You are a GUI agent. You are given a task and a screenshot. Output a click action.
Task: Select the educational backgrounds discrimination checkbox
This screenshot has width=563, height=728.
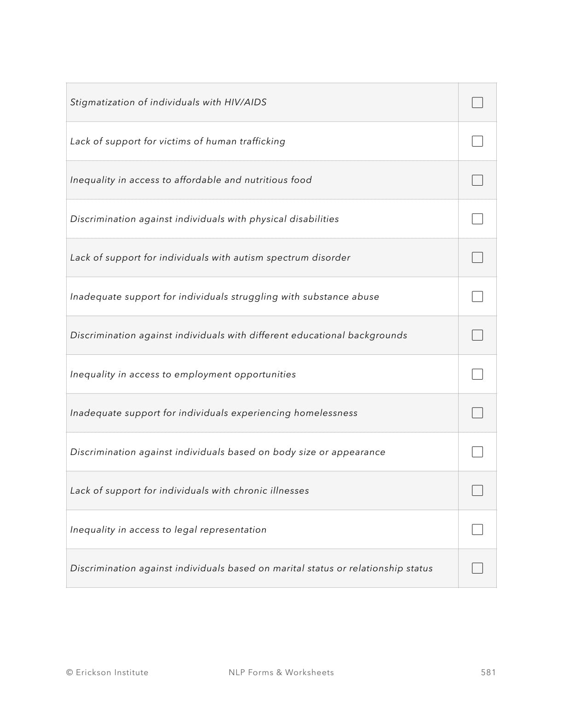point(477,335)
